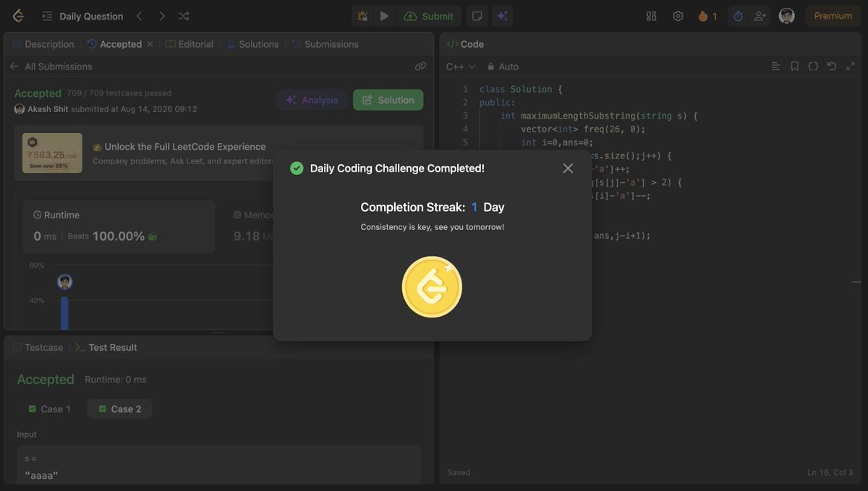Select the Runtime stats card
Screen dimensions: 868x491
pos(119,226)
